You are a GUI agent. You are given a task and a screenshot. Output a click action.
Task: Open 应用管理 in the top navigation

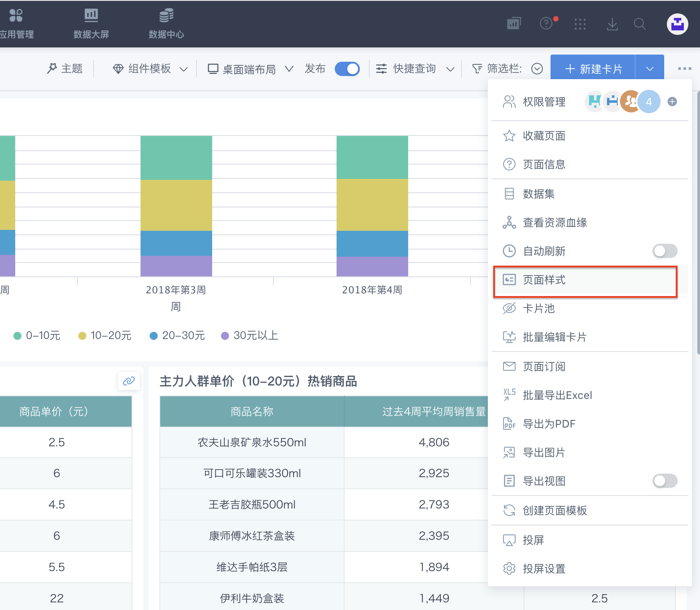click(x=16, y=24)
